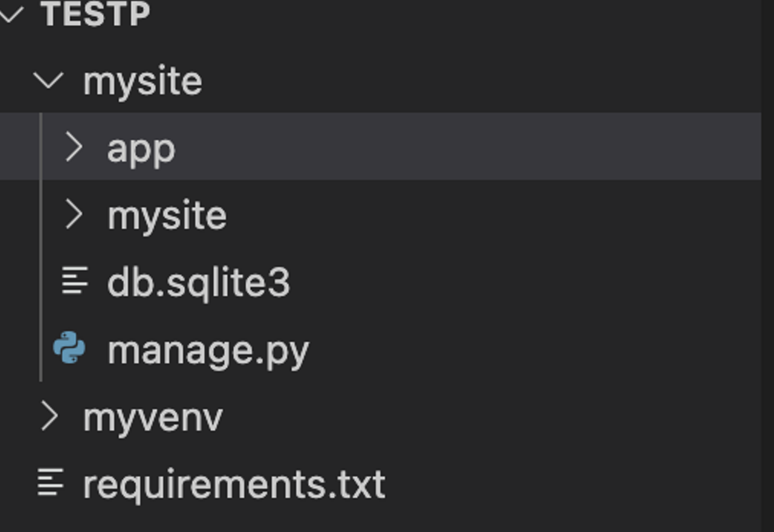774x532 pixels.
Task: Click the Python icon beside manage.py
Action: click(69, 348)
